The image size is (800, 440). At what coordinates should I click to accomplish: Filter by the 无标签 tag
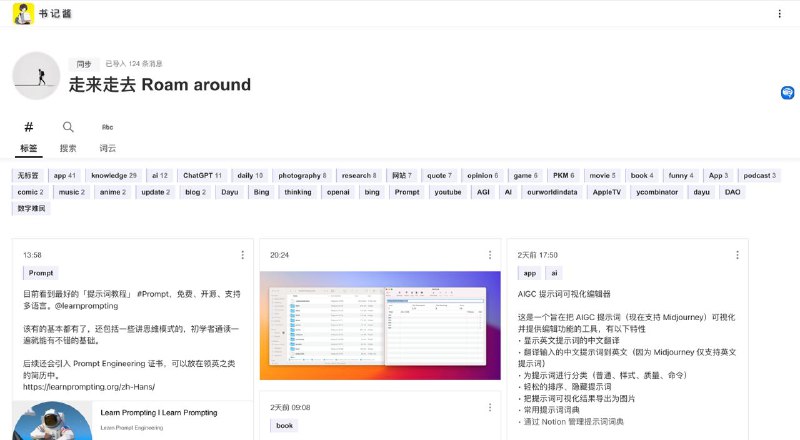click(28, 176)
